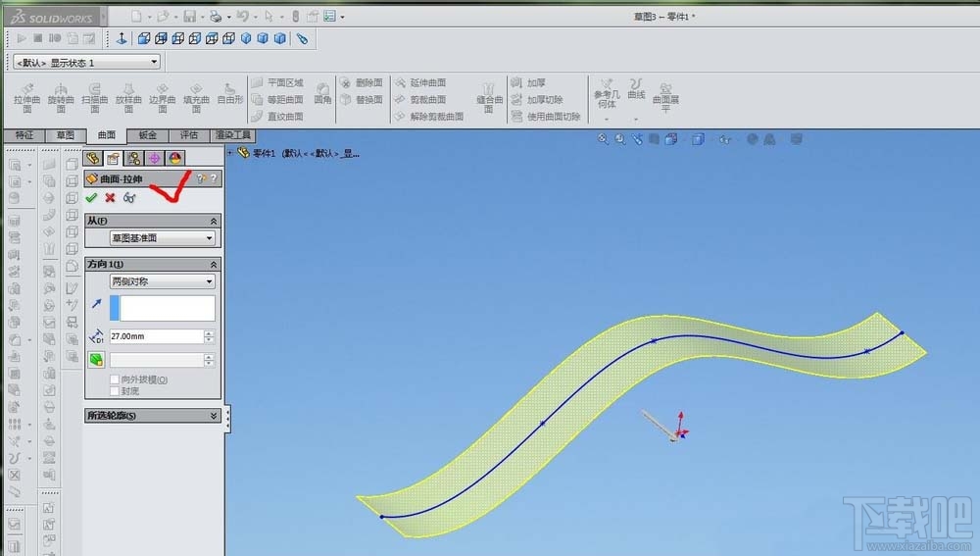Click the 平面区域 Planar Surface button
The width and height of the screenshot is (980, 556).
point(277,82)
